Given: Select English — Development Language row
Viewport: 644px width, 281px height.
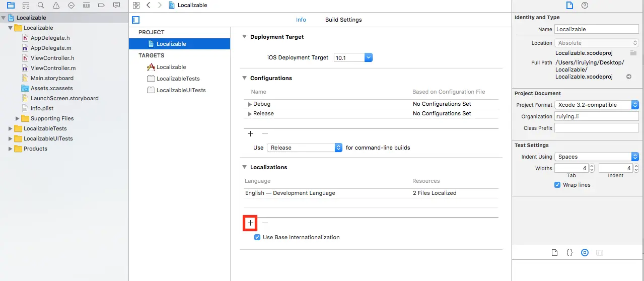Looking at the screenshot, I should tap(371, 193).
